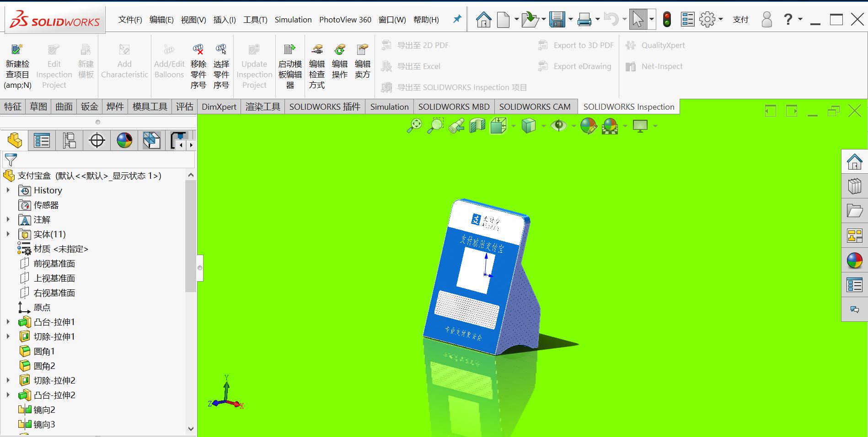
Task: Open the PropertyManager tab
Action: coord(42,140)
